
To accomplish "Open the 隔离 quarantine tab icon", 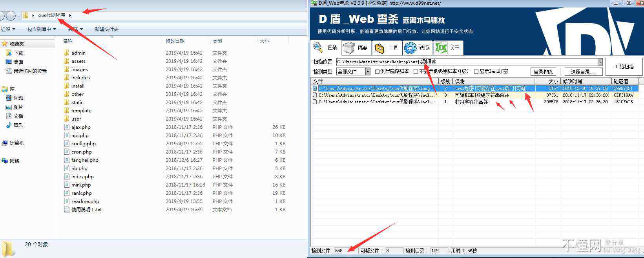I will 349,48.
